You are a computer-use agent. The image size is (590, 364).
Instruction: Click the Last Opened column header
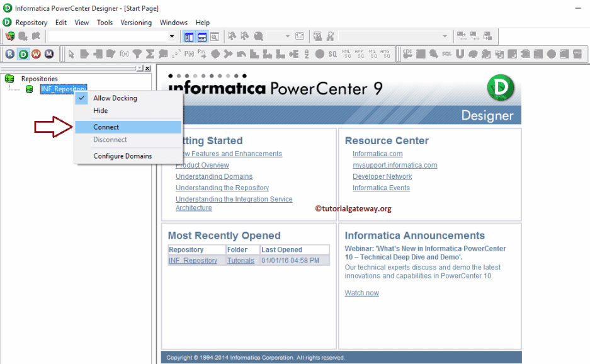(294, 249)
